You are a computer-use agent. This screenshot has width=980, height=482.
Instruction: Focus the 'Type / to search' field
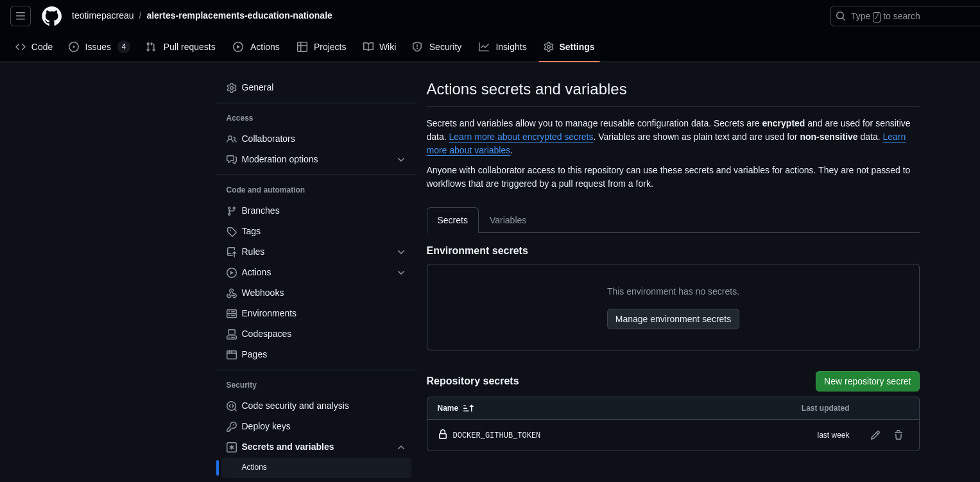[x=906, y=16]
